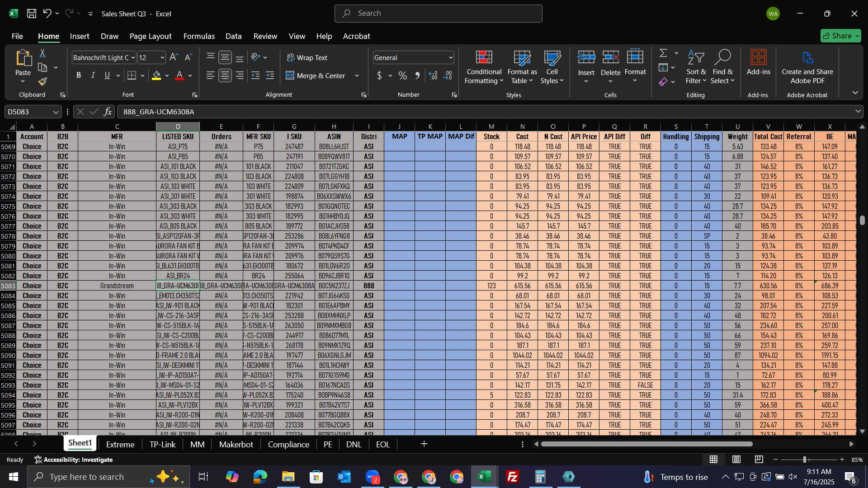
Task: Click Create and Share Adobe PDF
Action: (807, 67)
